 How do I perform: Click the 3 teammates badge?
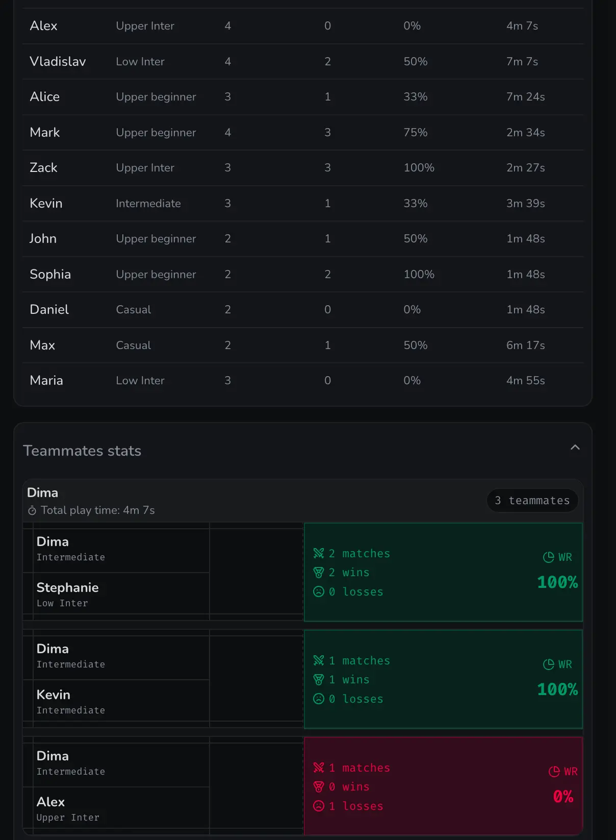pos(532,500)
